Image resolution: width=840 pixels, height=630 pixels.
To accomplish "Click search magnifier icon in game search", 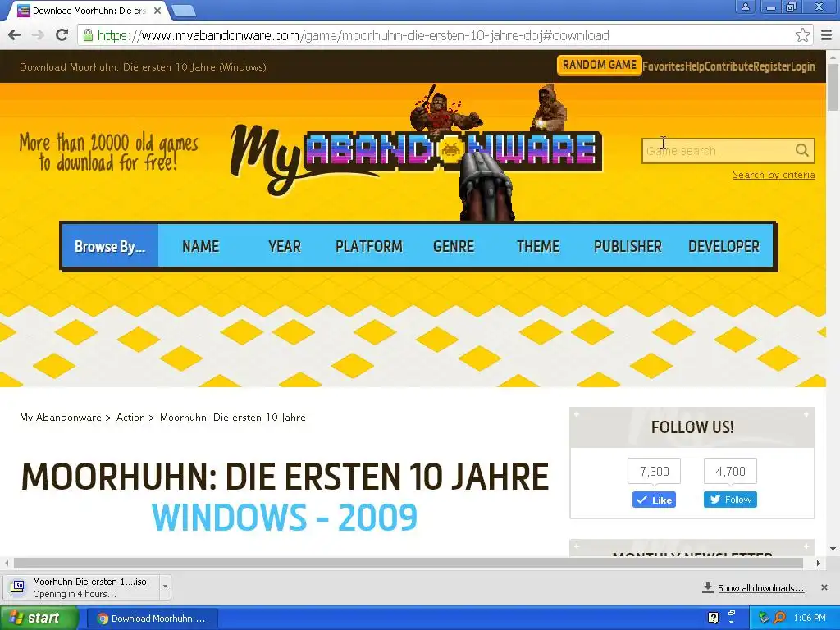I will 801,151.
